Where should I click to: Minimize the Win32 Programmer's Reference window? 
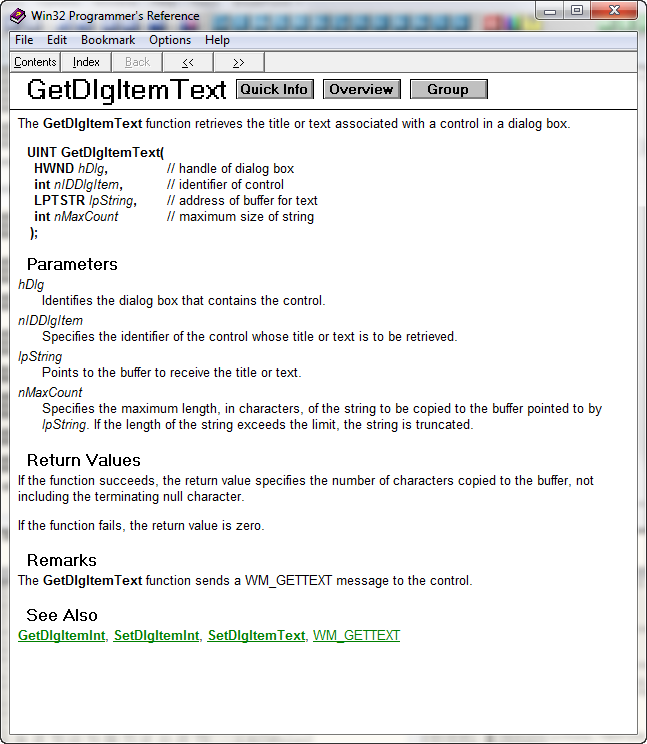pyautogui.click(x=550, y=11)
